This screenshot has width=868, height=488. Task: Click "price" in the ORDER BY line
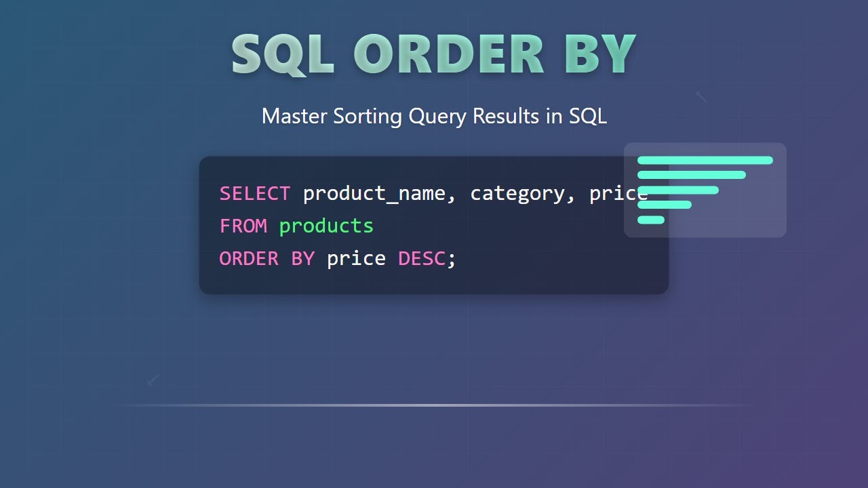pyautogui.click(x=356, y=258)
